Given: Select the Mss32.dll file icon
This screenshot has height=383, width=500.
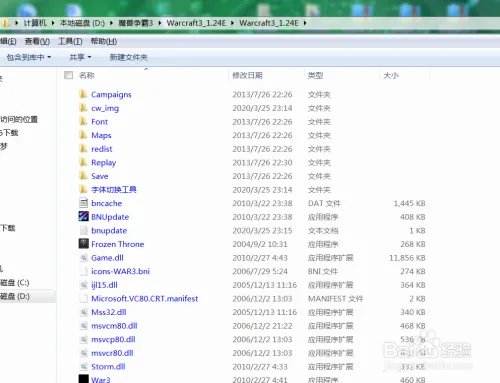Looking at the screenshot, I should pyautogui.click(x=83, y=312).
